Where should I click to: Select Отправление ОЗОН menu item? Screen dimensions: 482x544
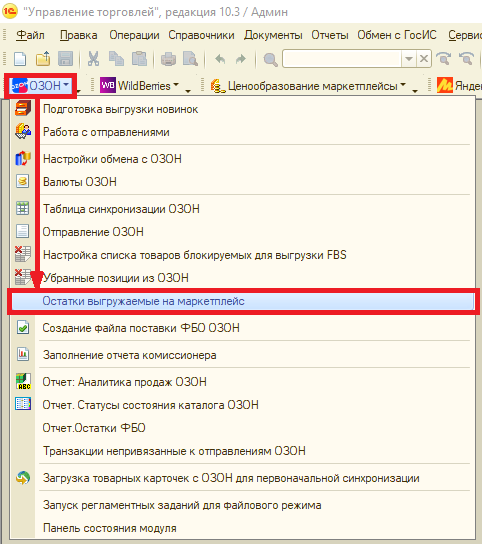243,232
